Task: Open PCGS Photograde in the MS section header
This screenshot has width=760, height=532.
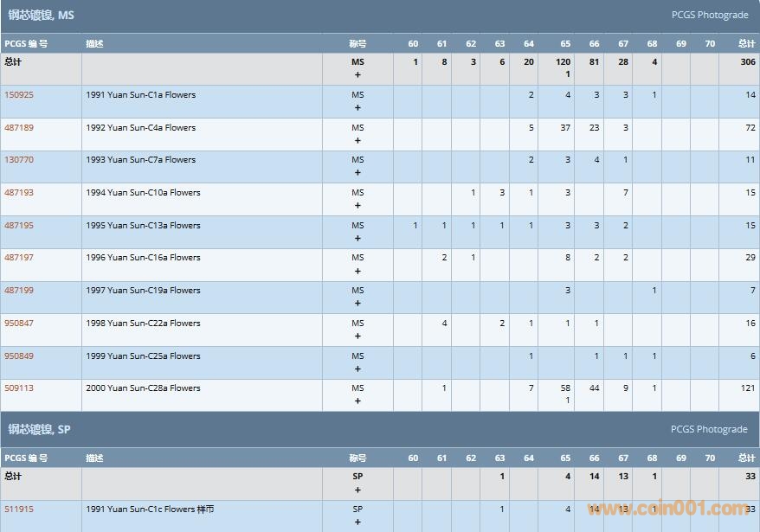Action: tap(709, 15)
